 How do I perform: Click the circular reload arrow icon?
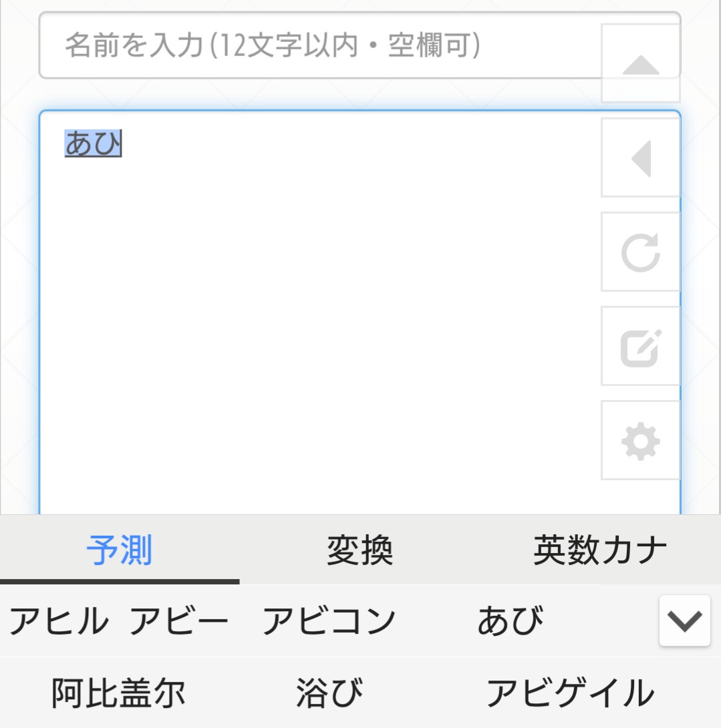(640, 252)
